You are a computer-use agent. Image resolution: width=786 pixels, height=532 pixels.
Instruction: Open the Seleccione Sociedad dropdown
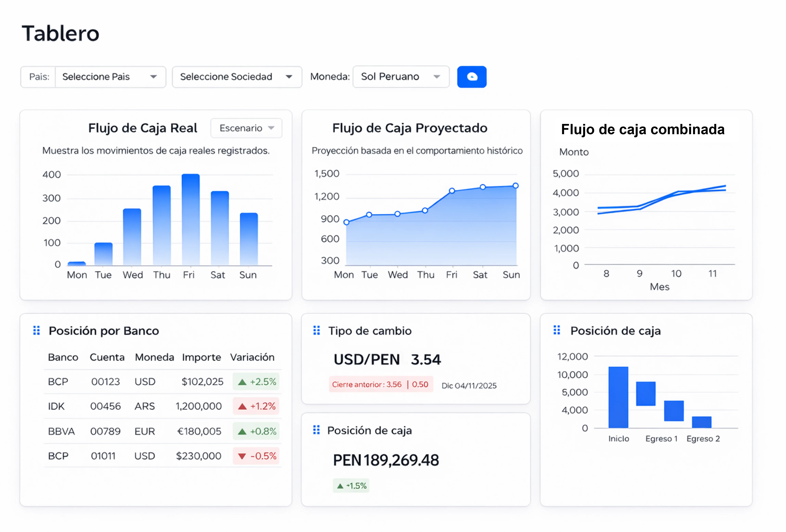tap(236, 77)
